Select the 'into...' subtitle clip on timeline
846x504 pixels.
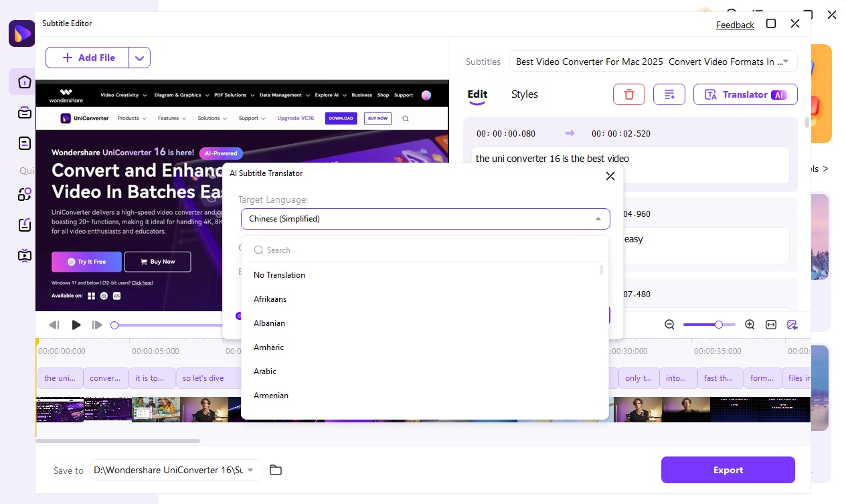(679, 378)
